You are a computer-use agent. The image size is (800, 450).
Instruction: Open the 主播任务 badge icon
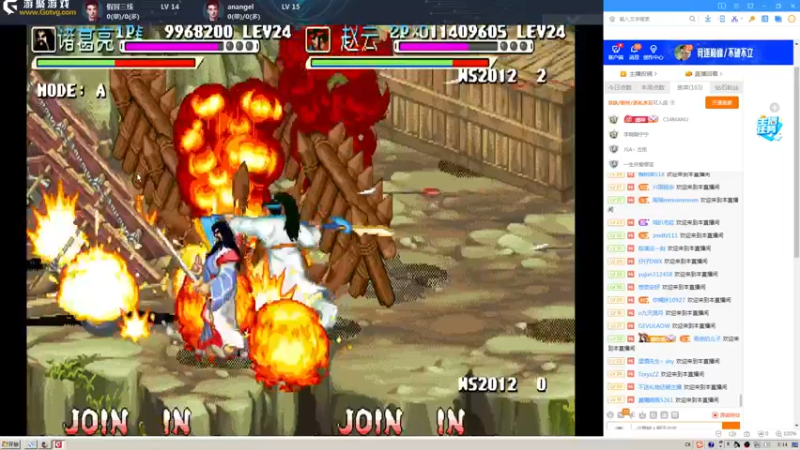[769, 129]
